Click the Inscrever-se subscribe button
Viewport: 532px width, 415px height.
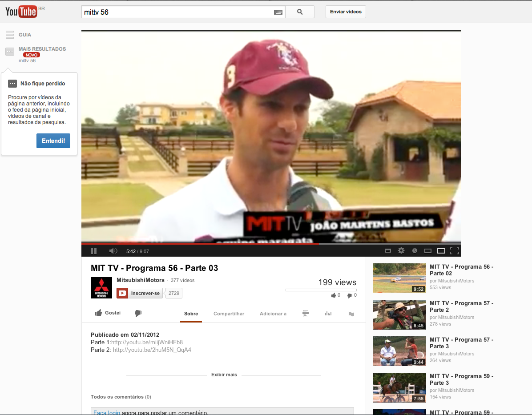pos(139,293)
